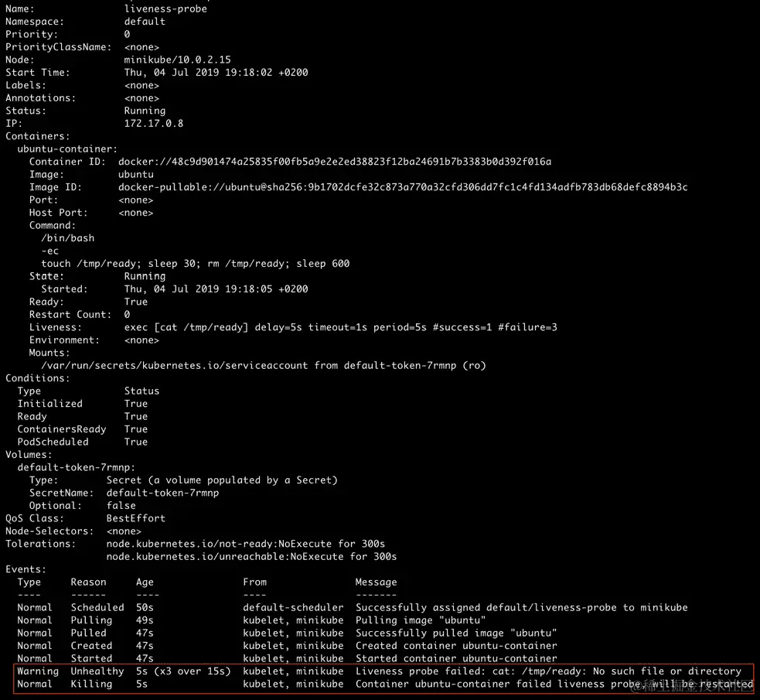Screen dimensions: 760x700
Task: Click the 'Host Port:' label
Action: pyautogui.click(x=59, y=213)
